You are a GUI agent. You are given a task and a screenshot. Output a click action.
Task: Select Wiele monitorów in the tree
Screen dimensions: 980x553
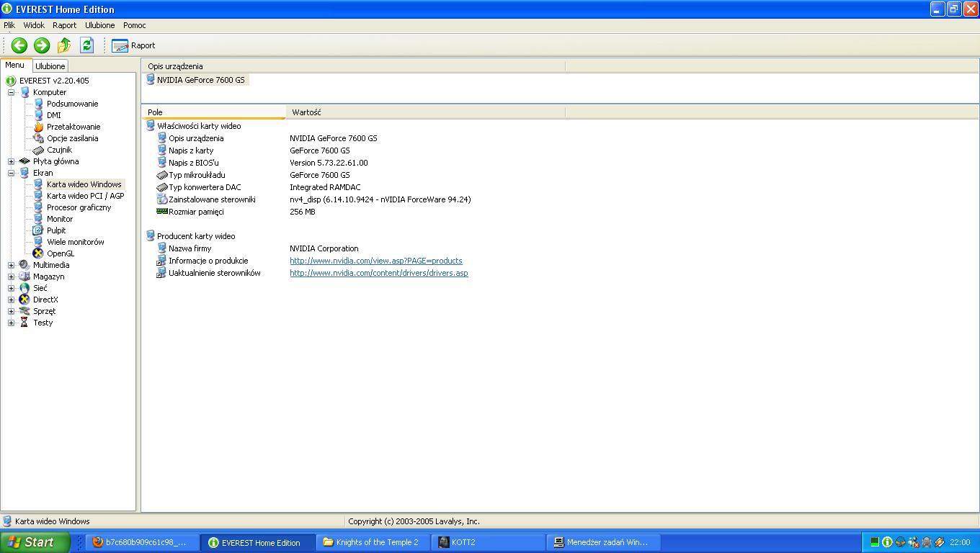[x=75, y=242]
